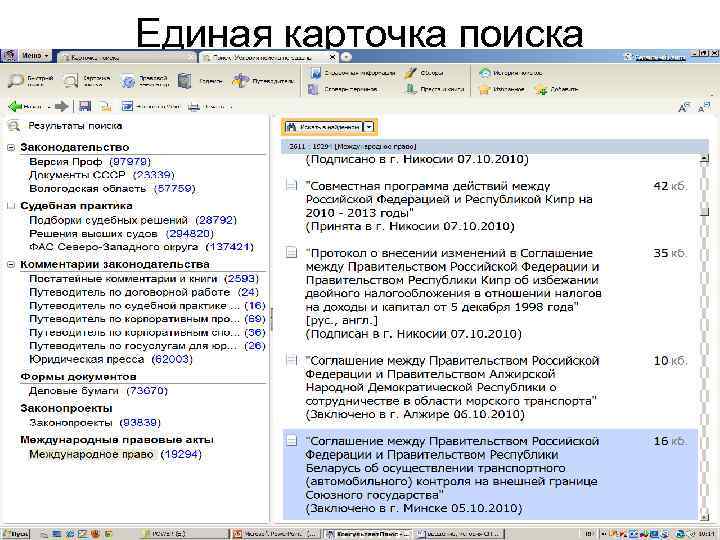Viewport: 720px width, 540px height.
Task: Open the Назад history dropdown arrow
Action: pos(50,107)
